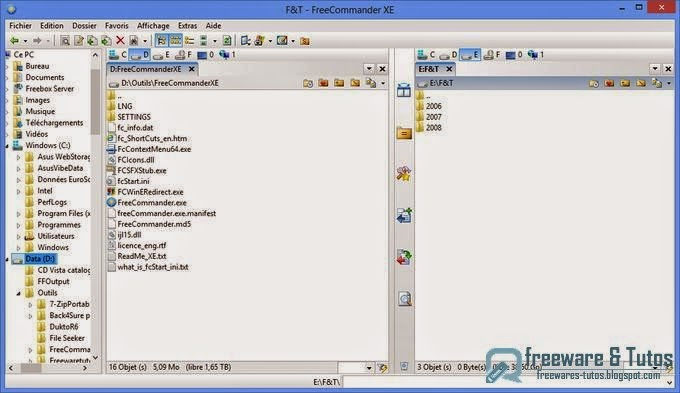This screenshot has width=680, height=393.
Task: Click the copy files icon in middle bar
Action: click(404, 215)
